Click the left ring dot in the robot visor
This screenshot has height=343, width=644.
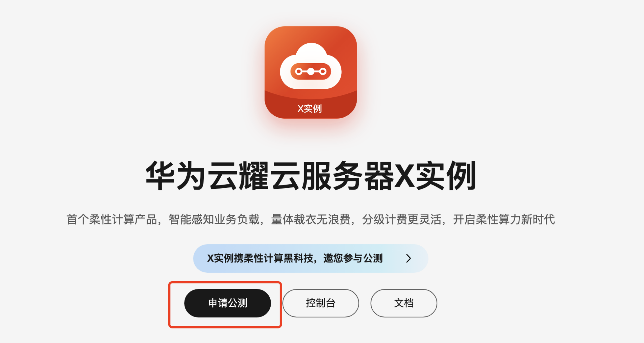[x=299, y=71]
